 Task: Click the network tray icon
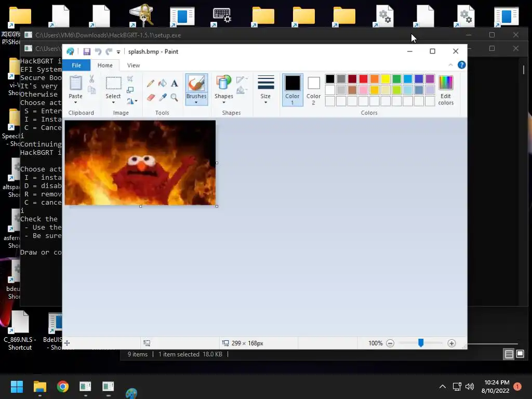coord(457,387)
